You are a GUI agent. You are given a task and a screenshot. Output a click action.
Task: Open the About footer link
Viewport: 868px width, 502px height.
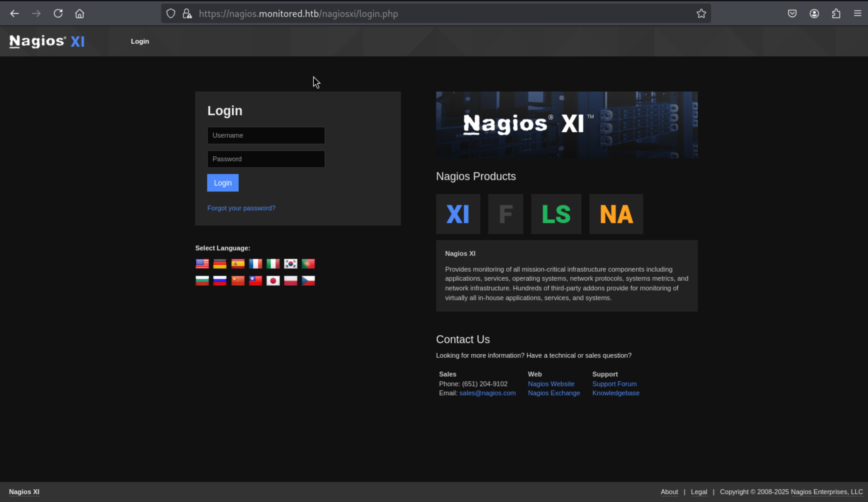coord(669,492)
